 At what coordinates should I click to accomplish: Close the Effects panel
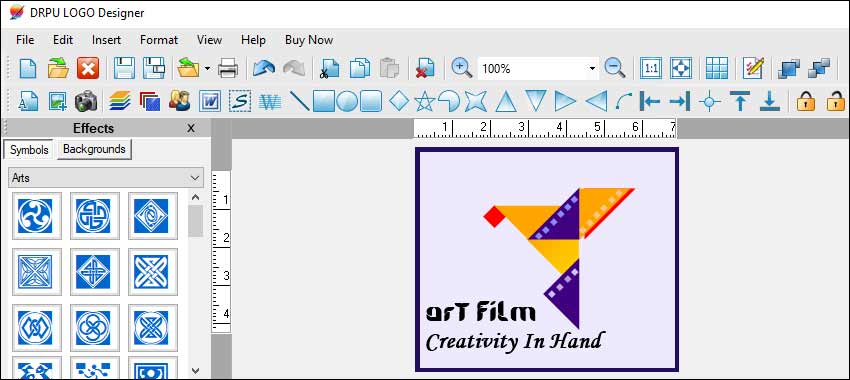tap(191, 128)
